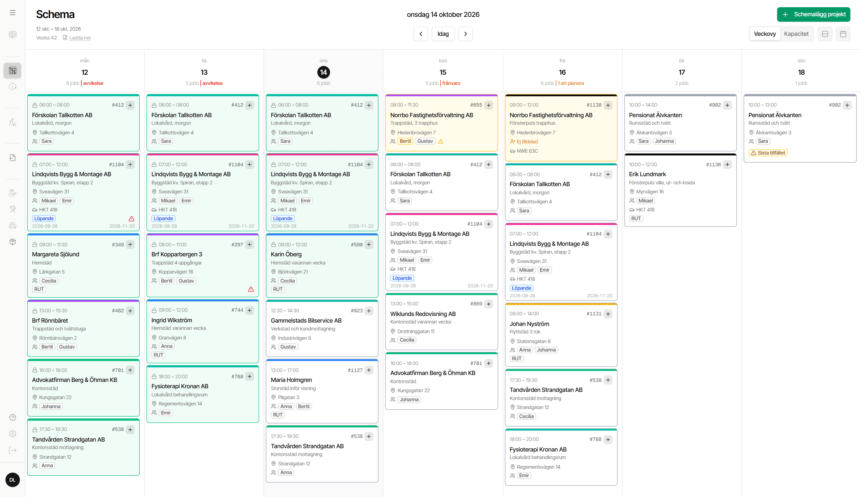Open the calendar date picker icon
Screen dimensions: 868x497
[x=843, y=34]
